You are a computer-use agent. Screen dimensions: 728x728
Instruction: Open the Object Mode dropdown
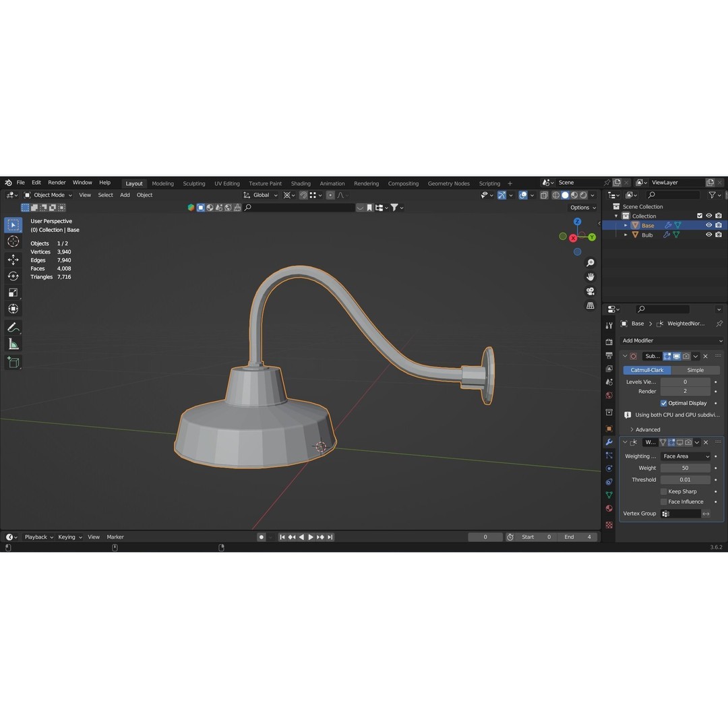[49, 195]
